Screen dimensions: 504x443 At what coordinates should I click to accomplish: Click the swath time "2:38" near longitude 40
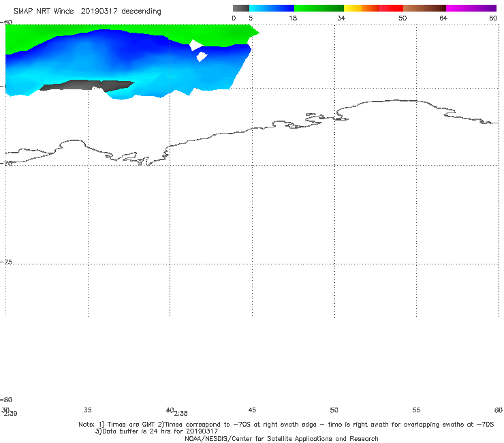[181, 414]
